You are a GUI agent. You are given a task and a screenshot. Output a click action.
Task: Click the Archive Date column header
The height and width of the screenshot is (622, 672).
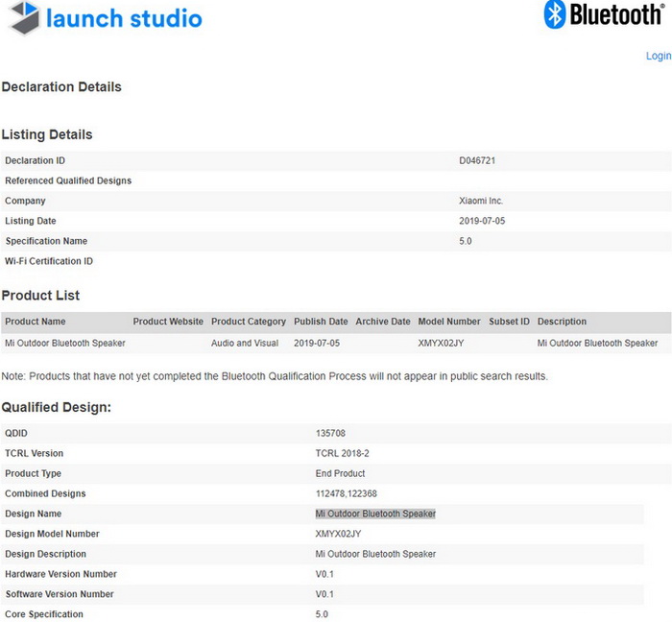(383, 322)
